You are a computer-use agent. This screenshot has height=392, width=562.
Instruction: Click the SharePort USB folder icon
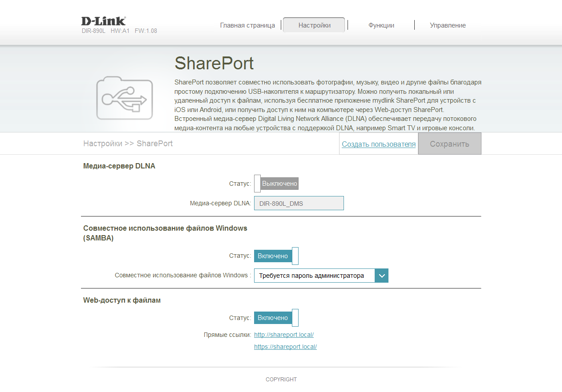pos(125,97)
